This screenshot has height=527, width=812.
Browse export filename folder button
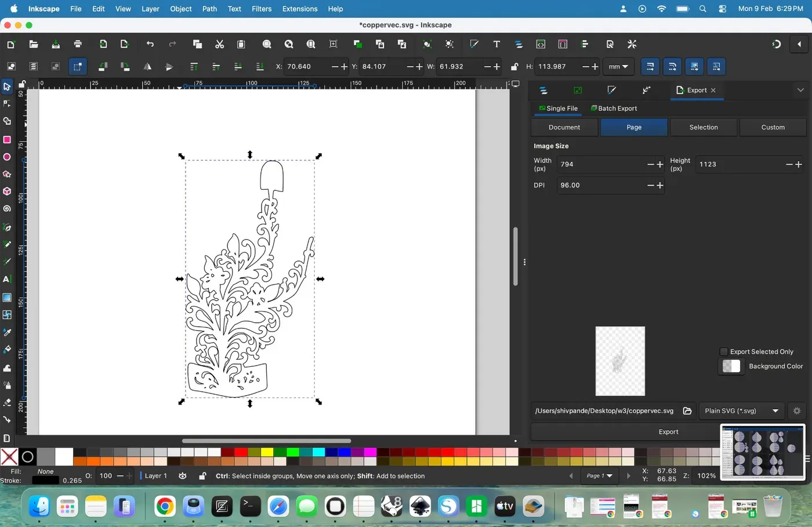[687, 411]
